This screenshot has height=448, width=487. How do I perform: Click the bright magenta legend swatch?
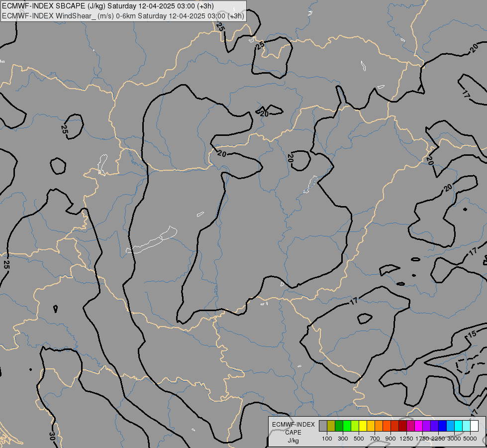point(419,426)
